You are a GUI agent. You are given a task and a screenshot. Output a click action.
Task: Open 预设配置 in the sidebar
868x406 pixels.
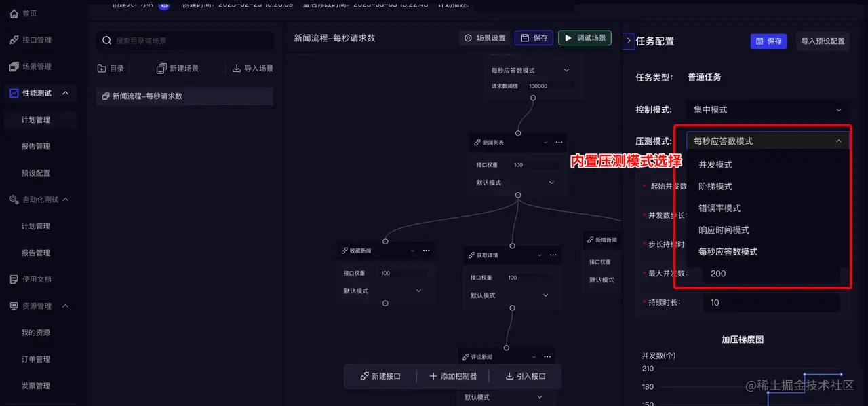(x=36, y=173)
